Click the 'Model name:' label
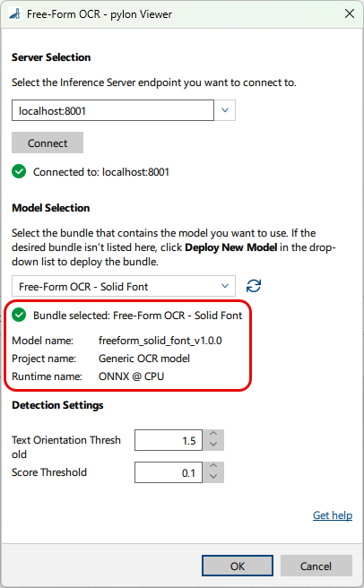 click(42, 341)
